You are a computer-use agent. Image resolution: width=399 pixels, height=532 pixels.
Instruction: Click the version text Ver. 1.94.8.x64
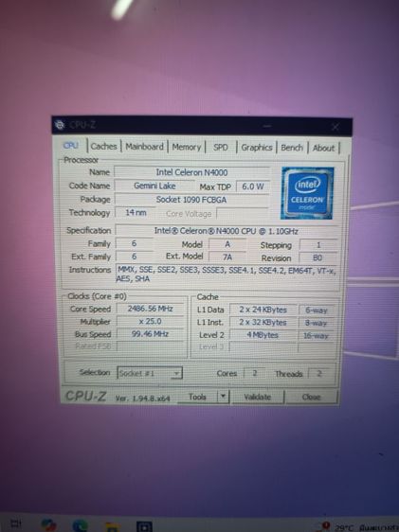click(x=142, y=398)
